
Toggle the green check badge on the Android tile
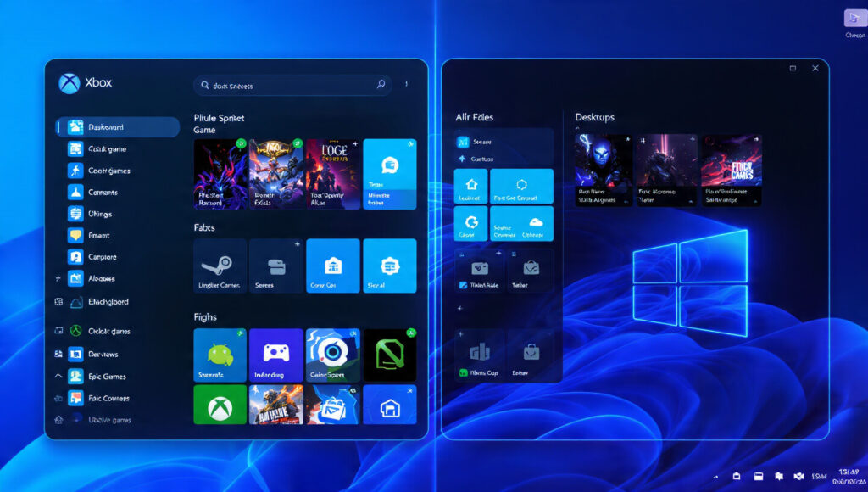[x=242, y=333]
